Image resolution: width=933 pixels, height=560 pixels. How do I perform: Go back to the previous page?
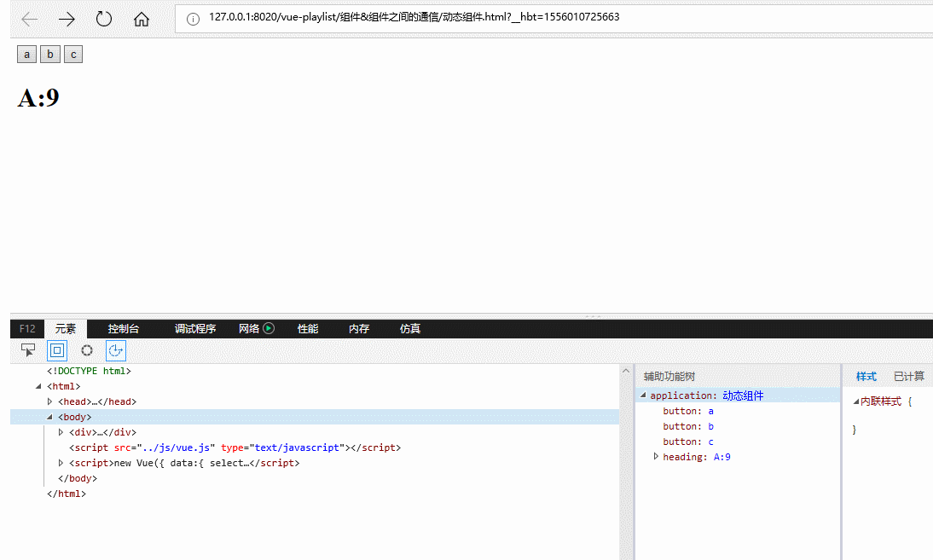tap(29, 19)
